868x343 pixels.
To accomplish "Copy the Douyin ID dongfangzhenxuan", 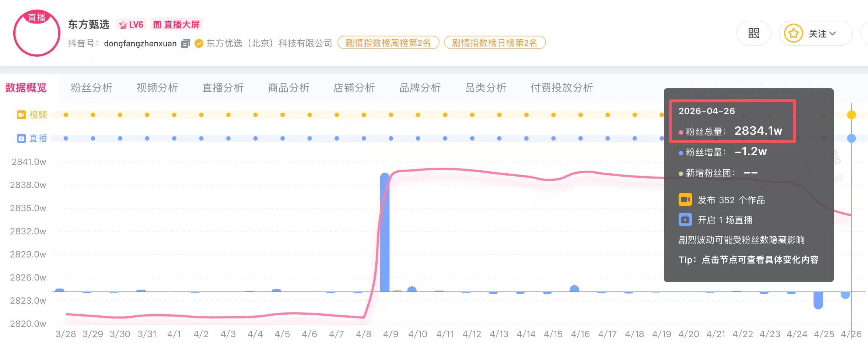I will [186, 43].
